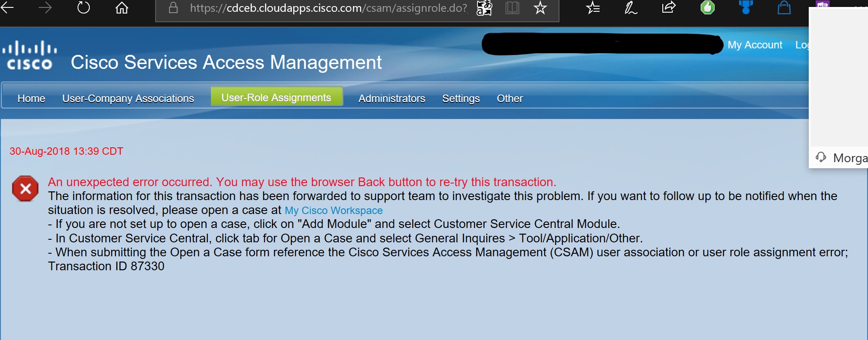Click the Share page icon
Image resolution: width=868 pixels, height=340 pixels.
(668, 7)
